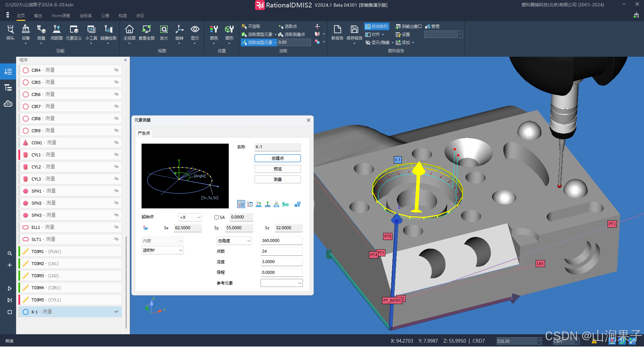
Task: Open the 起始点 +X dropdown
Action: [x=190, y=217]
